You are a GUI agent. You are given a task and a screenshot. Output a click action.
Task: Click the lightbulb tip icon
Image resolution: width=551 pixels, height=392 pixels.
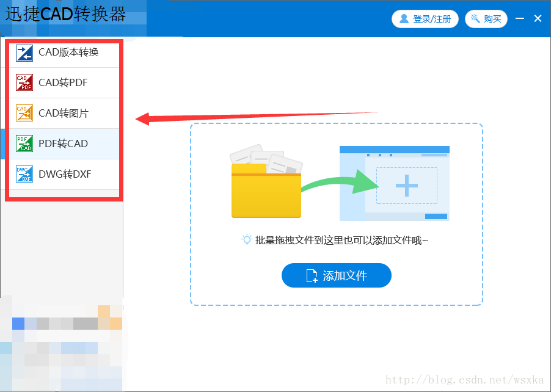pos(247,240)
